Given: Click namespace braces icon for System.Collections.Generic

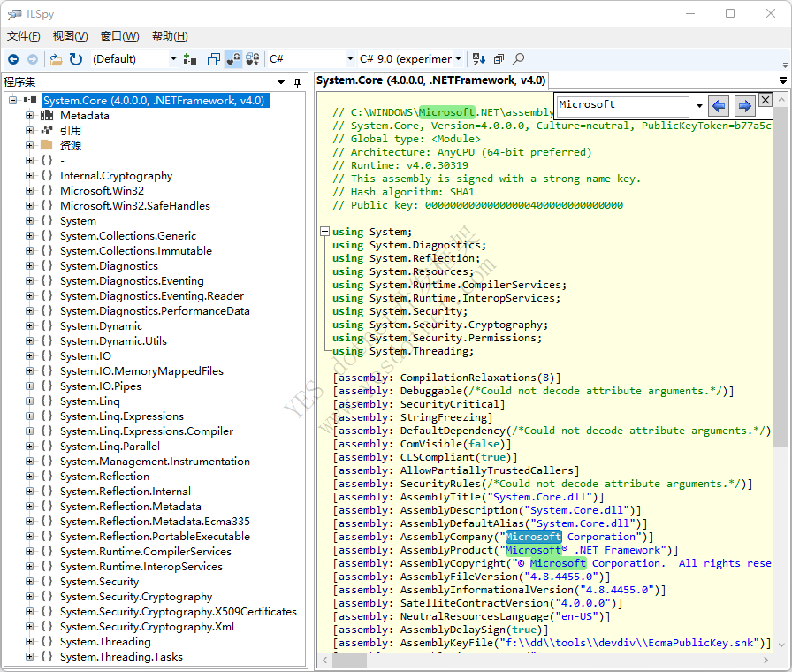Looking at the screenshot, I should tap(47, 236).
